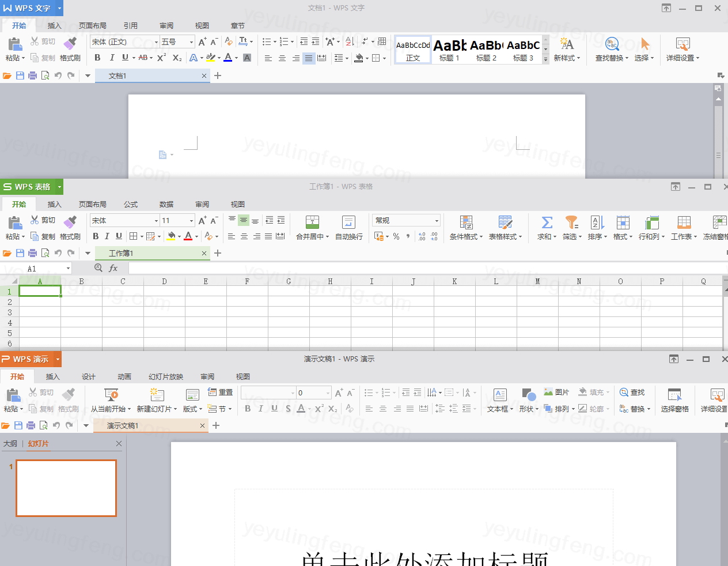The width and height of the screenshot is (728, 566).
Task: Open 设计 tab in WPS Presentation
Action: pos(89,376)
